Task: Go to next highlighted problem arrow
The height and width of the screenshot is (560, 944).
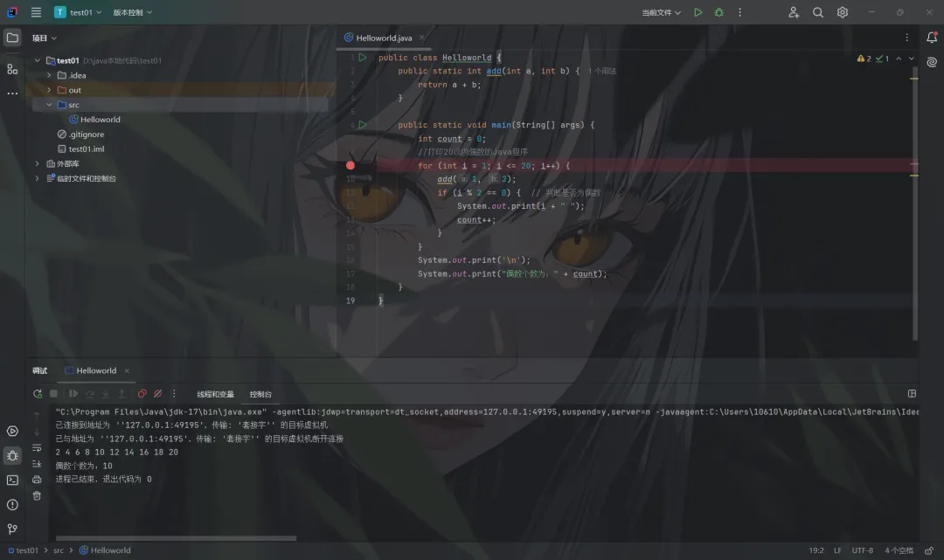Action: pos(911,59)
